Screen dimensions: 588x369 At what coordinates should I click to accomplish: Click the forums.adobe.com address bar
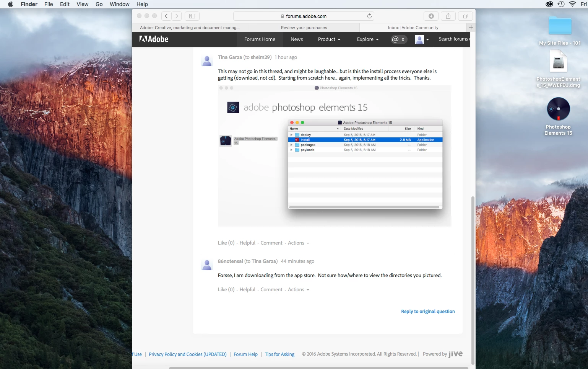click(304, 16)
